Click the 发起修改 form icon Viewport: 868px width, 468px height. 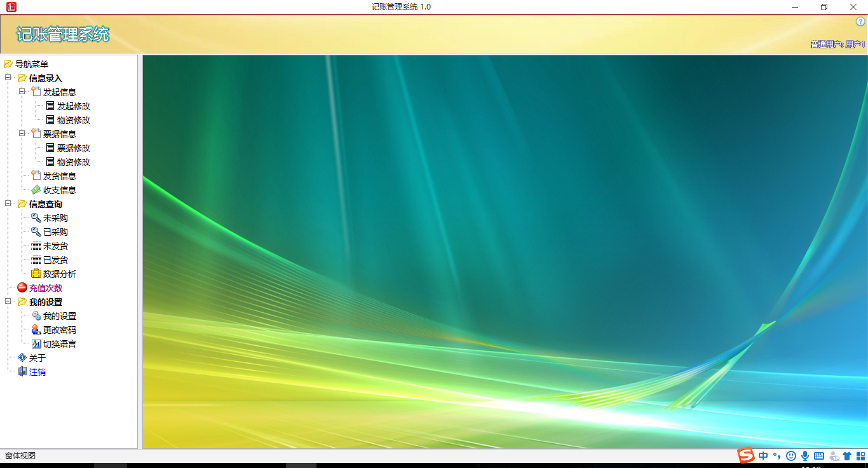(x=50, y=106)
